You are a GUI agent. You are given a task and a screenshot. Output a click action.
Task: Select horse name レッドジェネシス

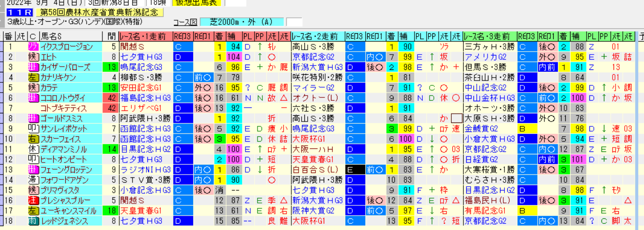point(64,221)
